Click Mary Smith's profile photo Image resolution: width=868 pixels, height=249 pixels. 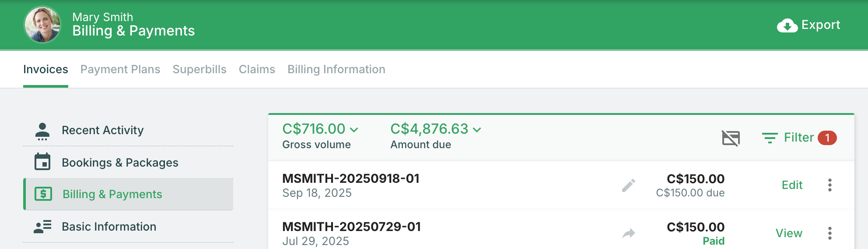42,25
